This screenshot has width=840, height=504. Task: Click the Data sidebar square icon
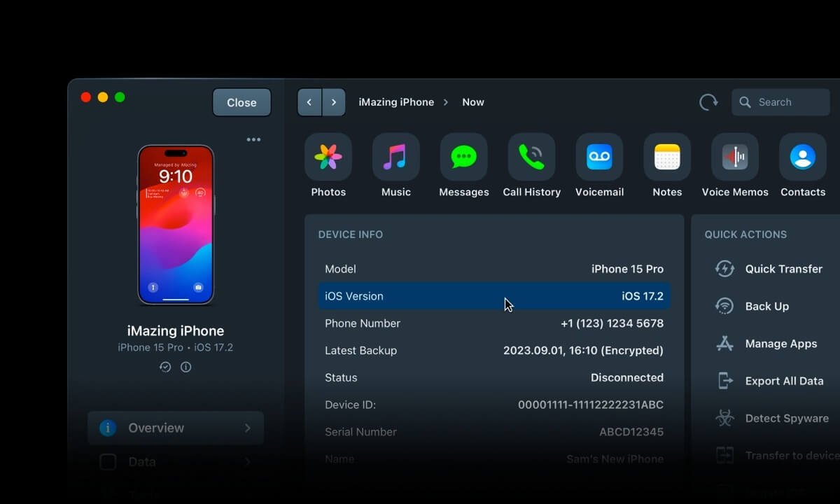pyautogui.click(x=108, y=462)
